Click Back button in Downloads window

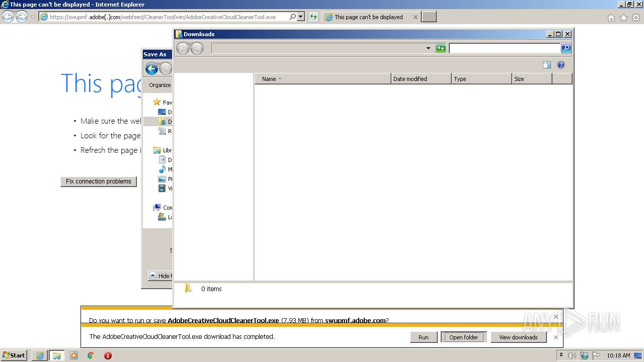pos(183,48)
